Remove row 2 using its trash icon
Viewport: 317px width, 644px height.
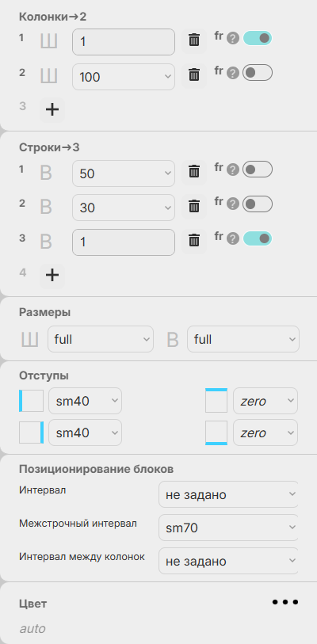(x=194, y=206)
